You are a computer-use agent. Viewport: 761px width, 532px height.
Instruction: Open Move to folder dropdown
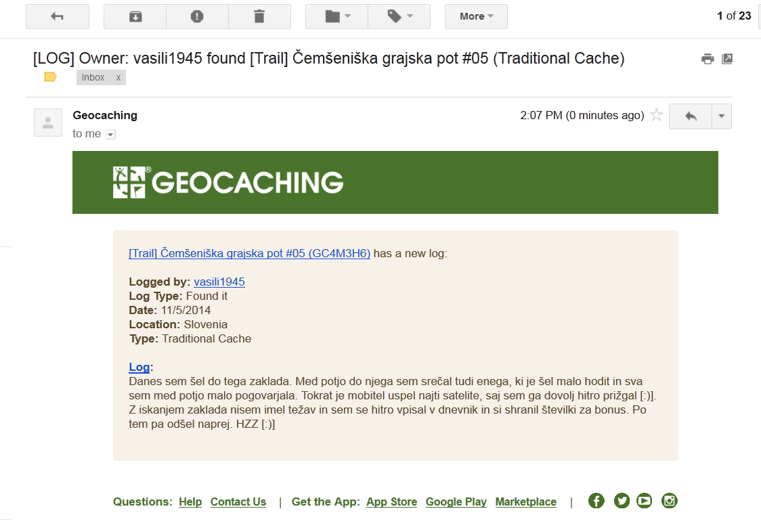click(x=336, y=16)
